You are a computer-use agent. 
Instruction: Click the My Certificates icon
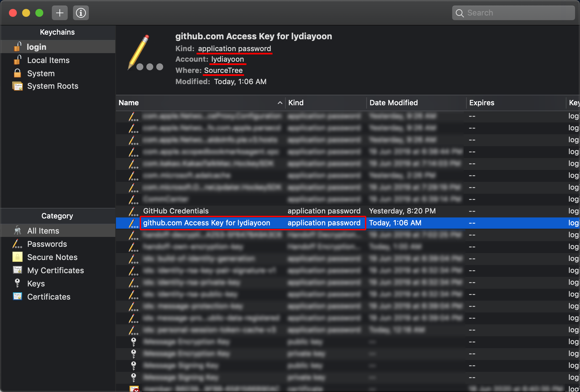pos(18,270)
